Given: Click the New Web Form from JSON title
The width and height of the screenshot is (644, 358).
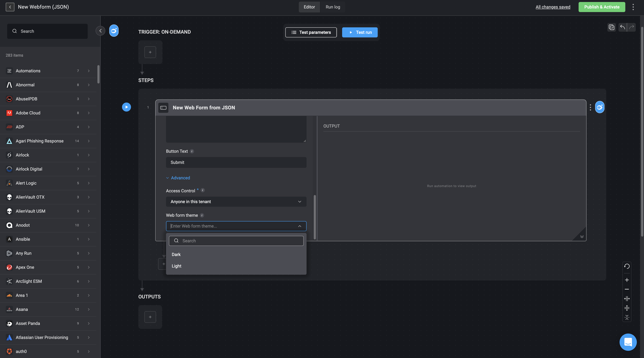Looking at the screenshot, I should (204, 108).
